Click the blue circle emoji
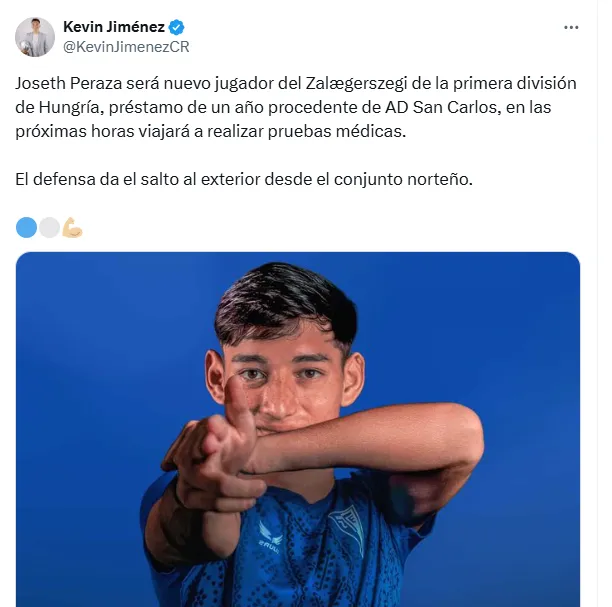The image size is (612, 607). [x=27, y=228]
